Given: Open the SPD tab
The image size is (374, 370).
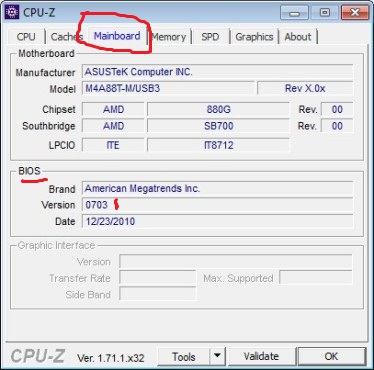Looking at the screenshot, I should 210,37.
